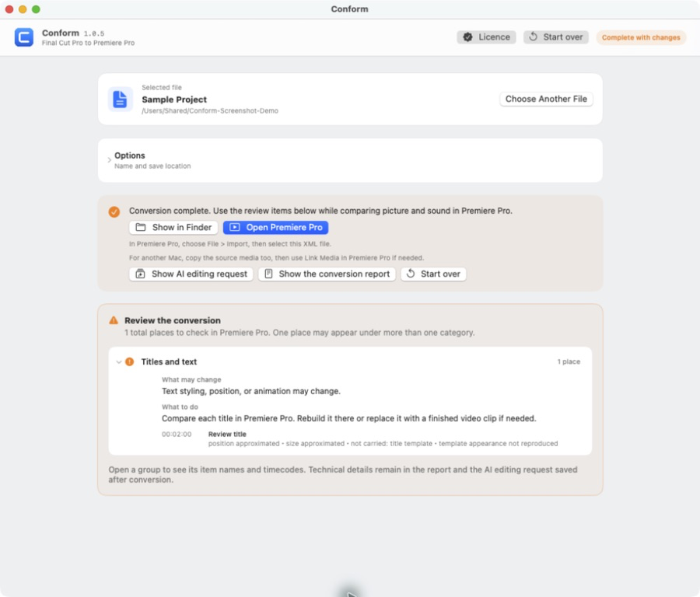Collapse the Titles and text group

pyautogui.click(x=119, y=362)
